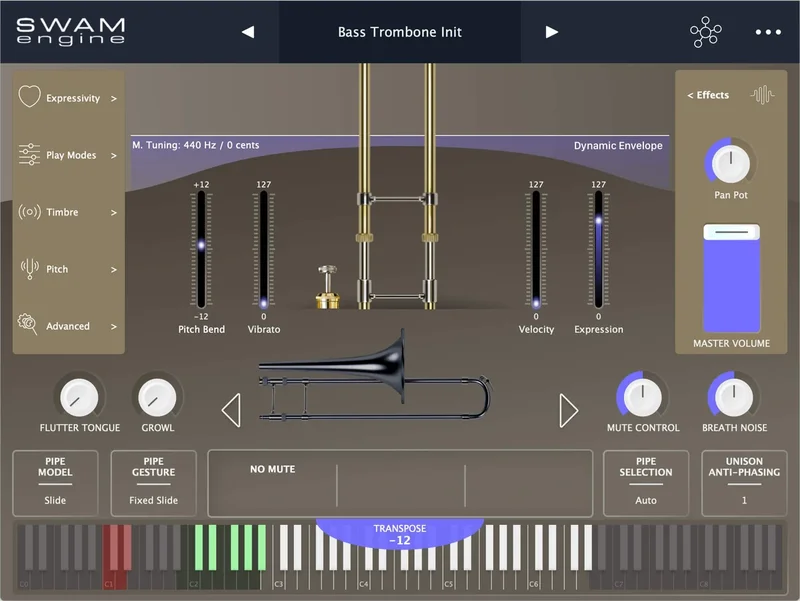Click the Flutter Tongue knob
The width and height of the screenshot is (800, 601).
(79, 397)
